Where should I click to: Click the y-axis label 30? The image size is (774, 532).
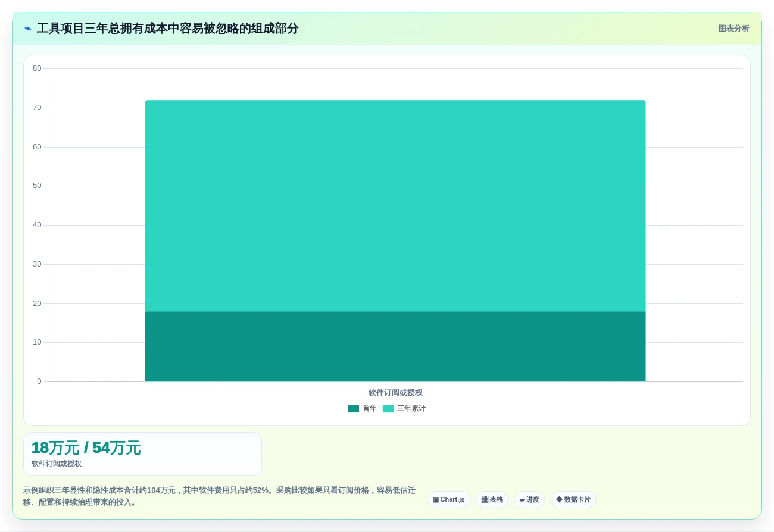pos(37,264)
